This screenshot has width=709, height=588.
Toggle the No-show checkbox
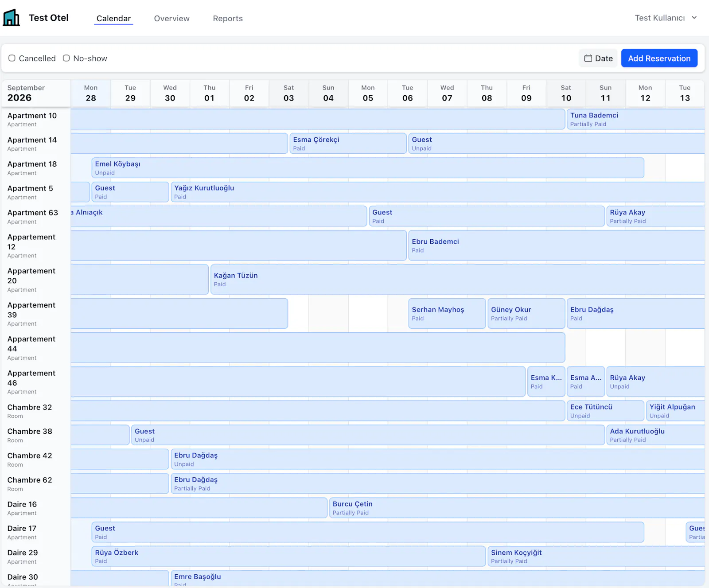point(66,58)
